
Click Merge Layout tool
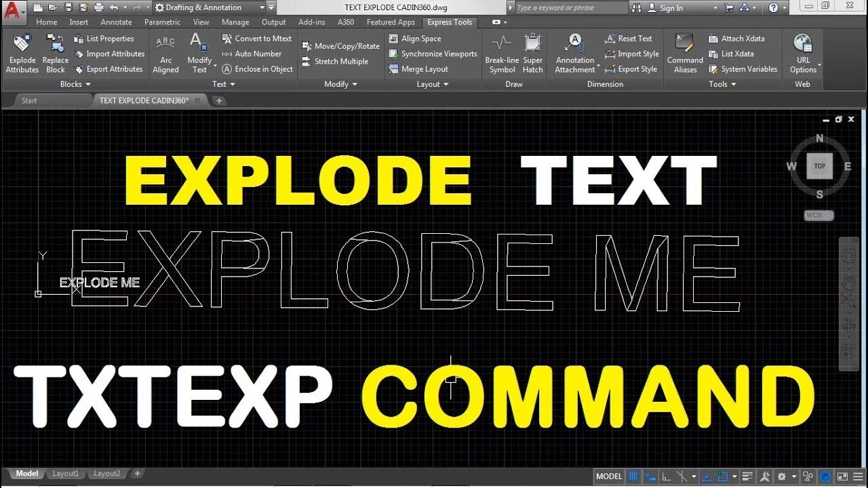pyautogui.click(x=418, y=69)
